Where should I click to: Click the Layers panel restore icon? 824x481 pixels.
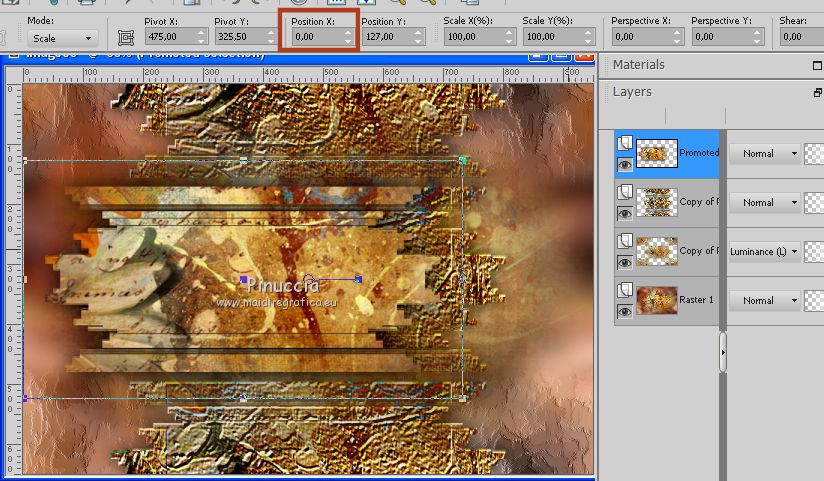click(818, 92)
